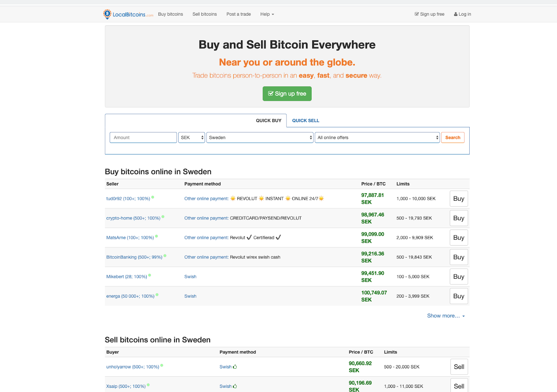Expand the Show more listings link
Screen dimensions: 557x392
click(x=446, y=316)
